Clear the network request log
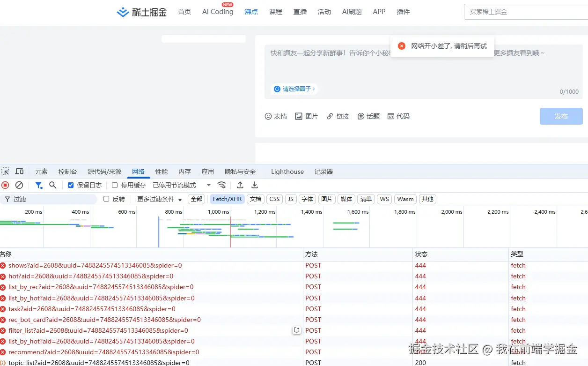 click(x=19, y=185)
